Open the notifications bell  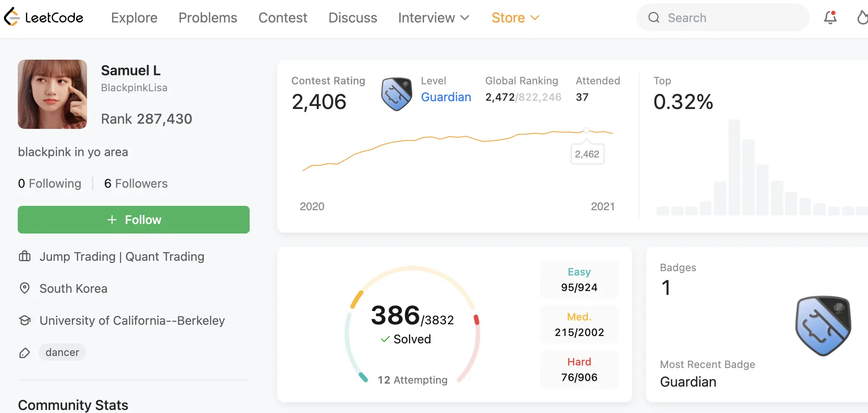tap(830, 17)
